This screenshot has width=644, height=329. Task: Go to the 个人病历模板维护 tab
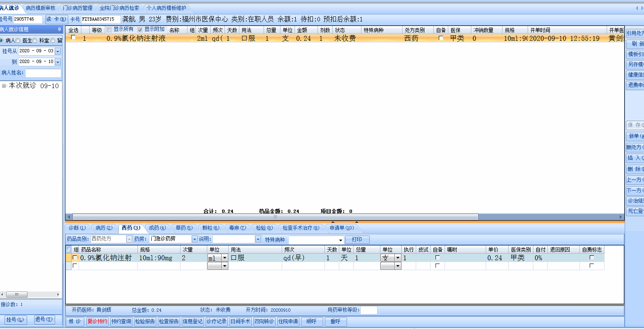pyautogui.click(x=167, y=8)
